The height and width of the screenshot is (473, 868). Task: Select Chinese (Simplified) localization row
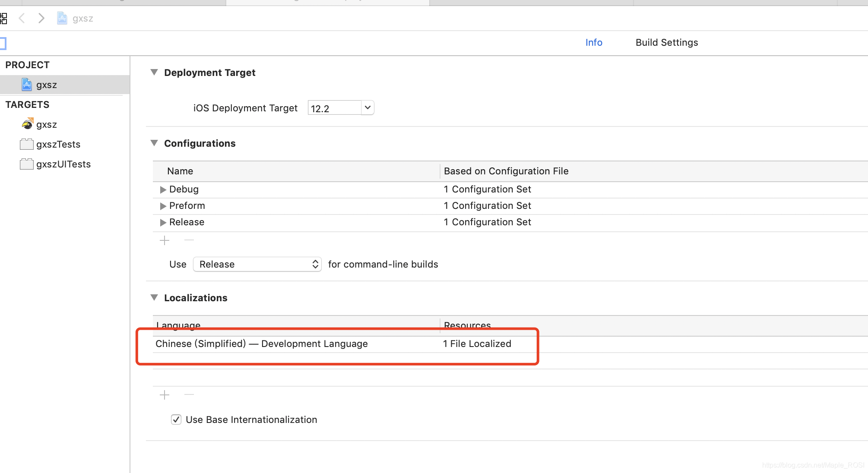[x=262, y=344]
